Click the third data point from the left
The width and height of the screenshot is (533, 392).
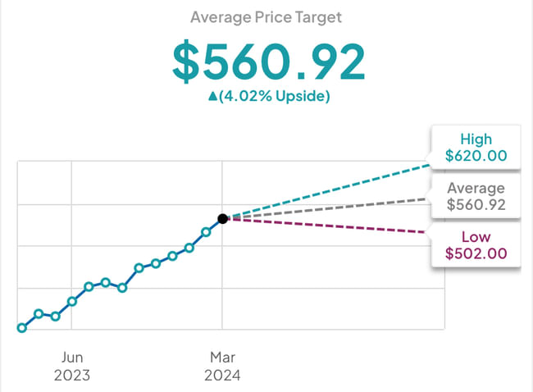[x=55, y=317]
